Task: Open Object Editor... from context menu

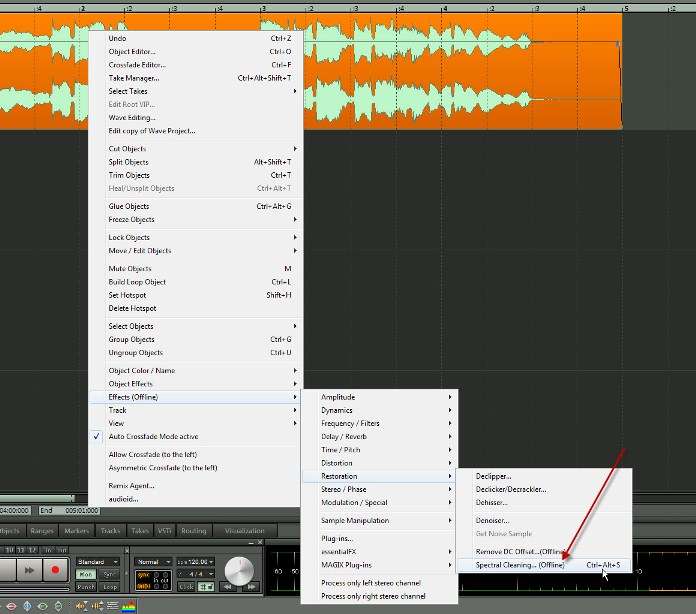Action: [x=195, y=51]
